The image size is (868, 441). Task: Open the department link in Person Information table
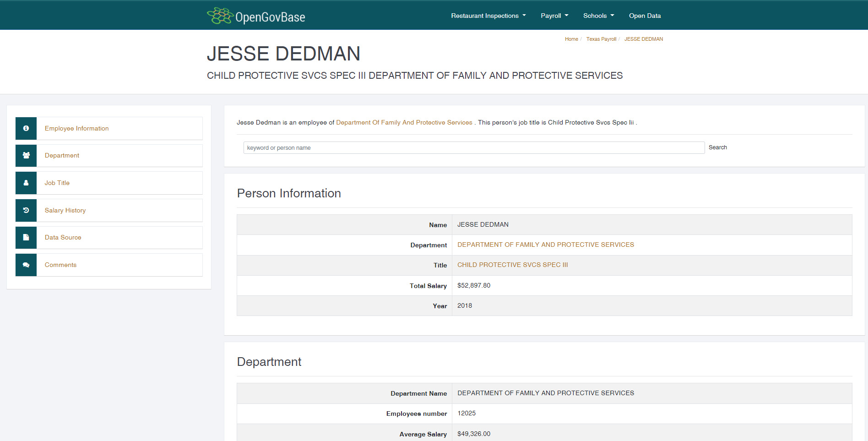coord(545,245)
